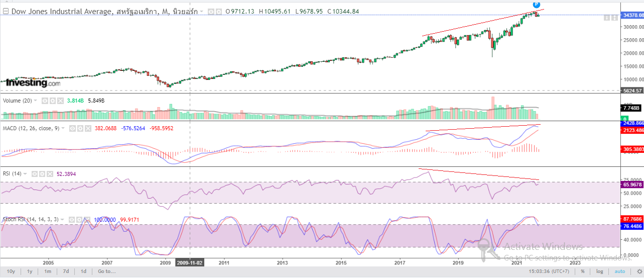Select the red trendline on the MACD pane
The height and width of the screenshot is (278, 644).
(483, 128)
